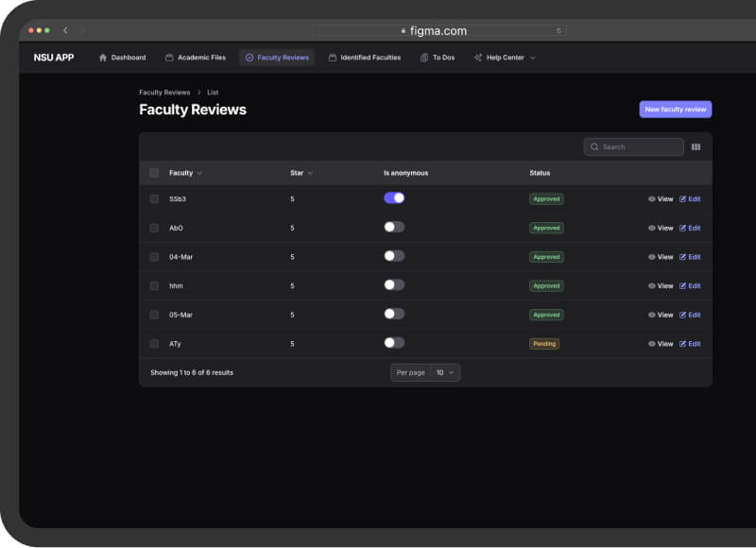Focus the Search input field
Viewport: 756px width, 548px height.
click(x=639, y=147)
